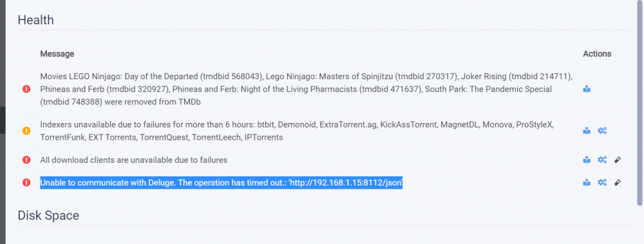Viewport: 644px width, 244px height.
Task: Click red error icon beside Deluge message
Action: tap(26, 182)
